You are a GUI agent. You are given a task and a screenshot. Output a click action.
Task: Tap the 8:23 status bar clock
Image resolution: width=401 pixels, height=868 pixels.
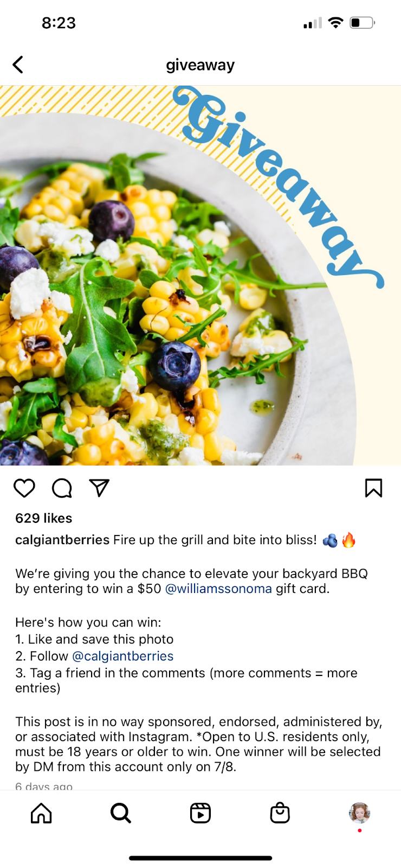[59, 23]
